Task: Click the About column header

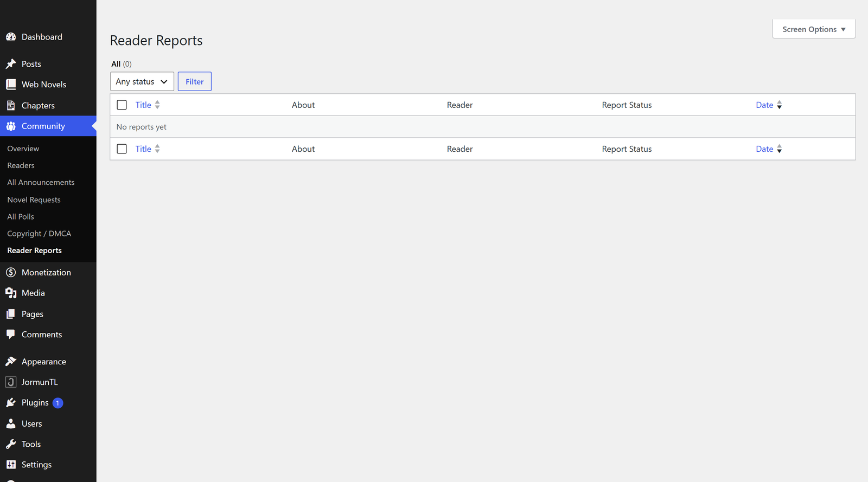Action: 303,105
